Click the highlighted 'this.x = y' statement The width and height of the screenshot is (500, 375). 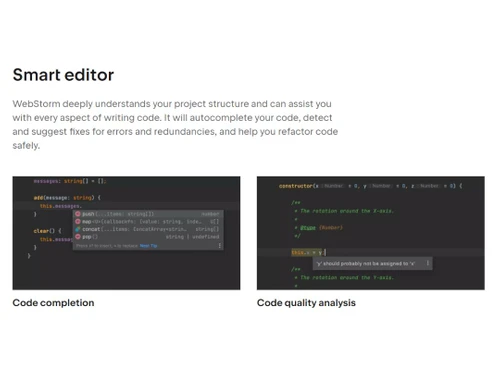[307, 253]
